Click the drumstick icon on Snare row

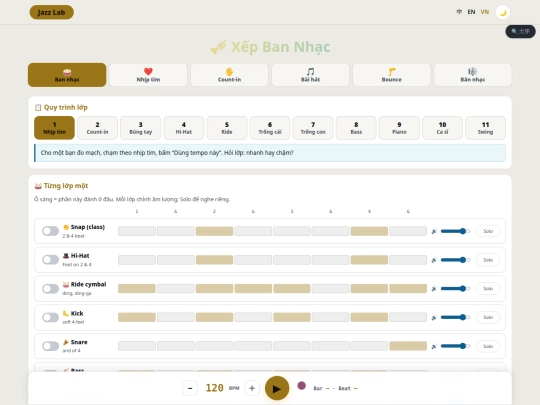(x=66, y=342)
